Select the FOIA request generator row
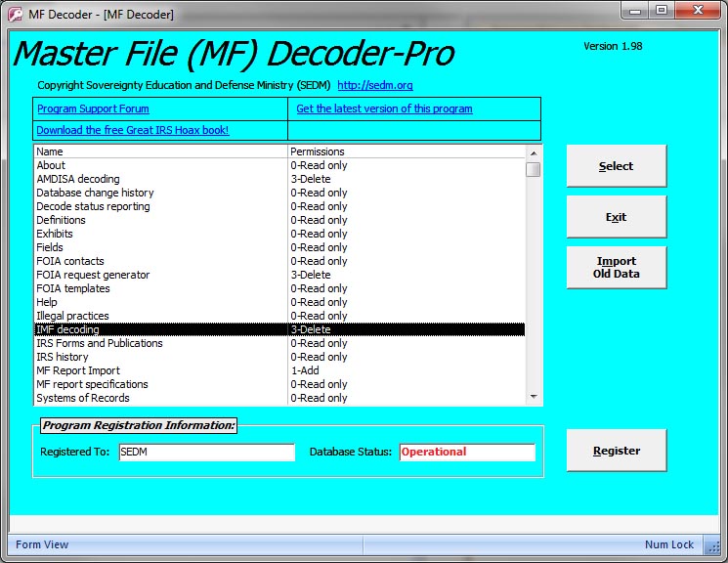728x563 pixels. (x=280, y=275)
